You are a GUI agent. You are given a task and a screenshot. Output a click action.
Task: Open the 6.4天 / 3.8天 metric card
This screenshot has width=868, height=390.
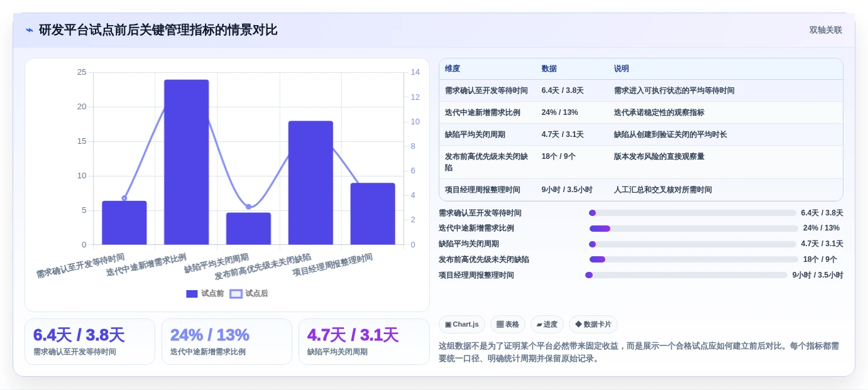90,342
